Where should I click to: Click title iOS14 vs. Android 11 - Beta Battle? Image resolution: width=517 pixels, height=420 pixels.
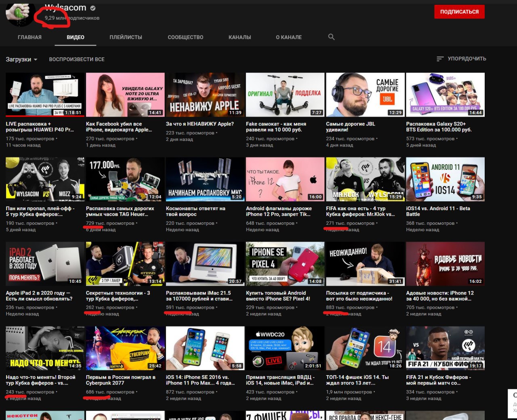pyautogui.click(x=438, y=211)
